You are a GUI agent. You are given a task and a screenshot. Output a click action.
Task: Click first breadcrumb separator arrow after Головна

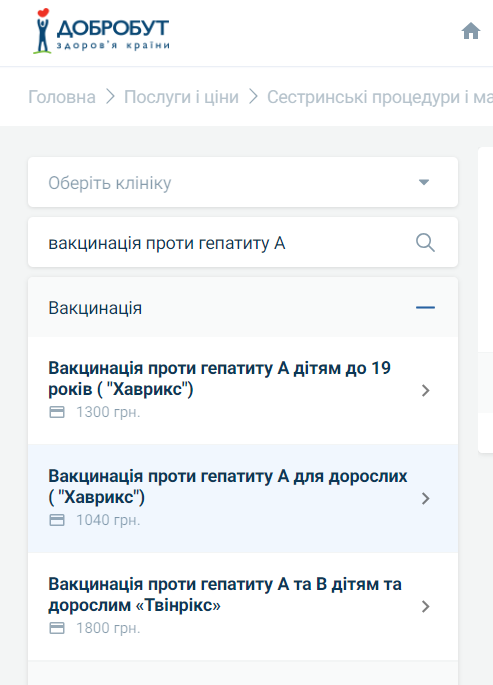point(110,97)
